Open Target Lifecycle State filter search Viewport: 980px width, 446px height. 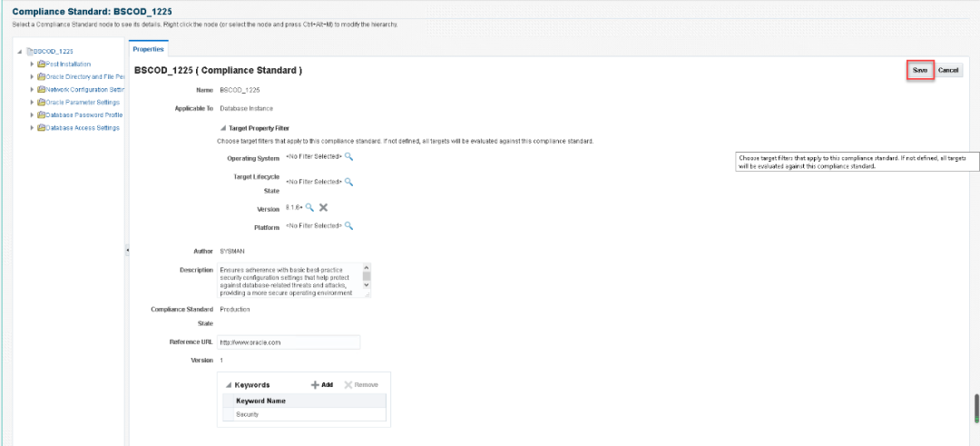348,182
